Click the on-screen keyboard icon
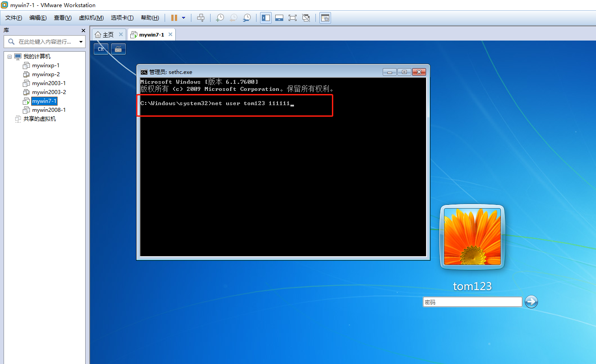The height and width of the screenshot is (364, 596). point(118,49)
